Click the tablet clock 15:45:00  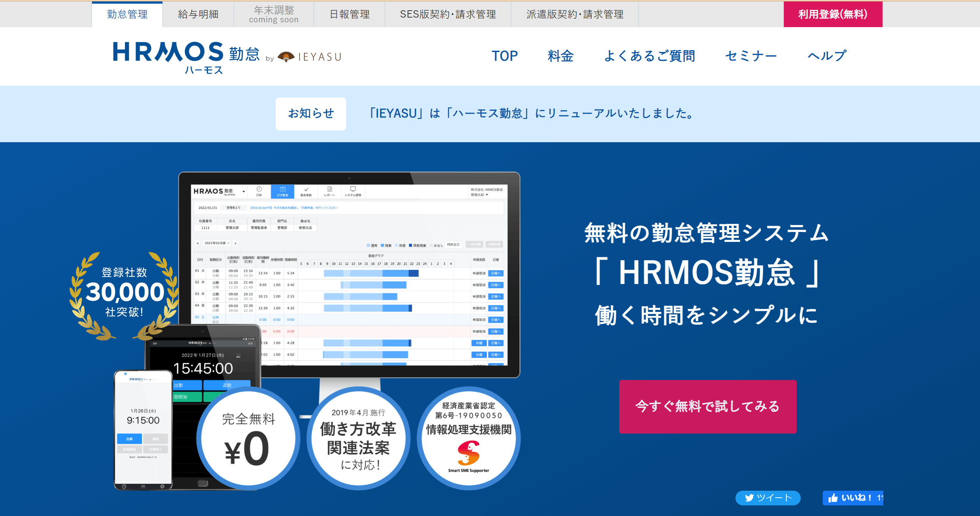tap(203, 368)
